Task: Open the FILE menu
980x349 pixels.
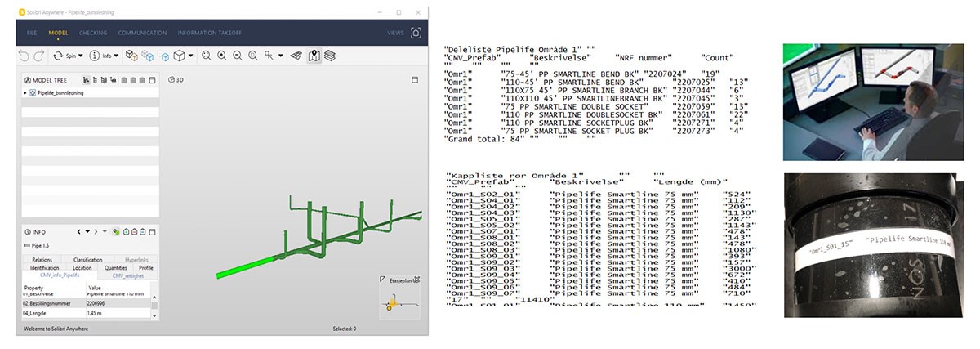Action: [x=32, y=33]
